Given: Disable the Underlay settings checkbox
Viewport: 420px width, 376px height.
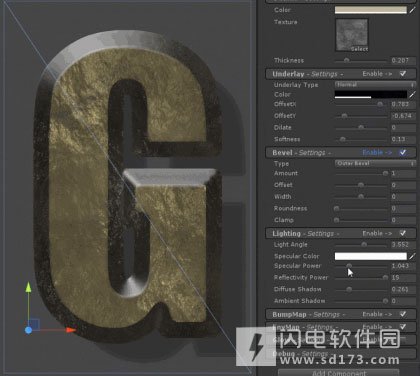Looking at the screenshot, I should pos(403,74).
